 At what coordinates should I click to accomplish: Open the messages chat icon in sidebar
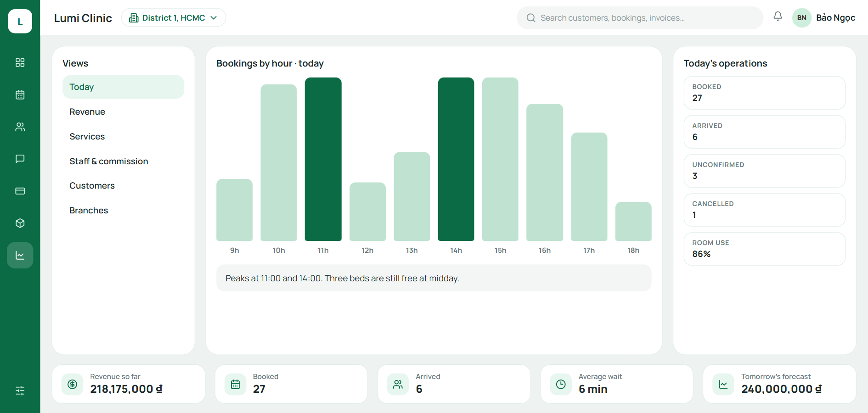pyautogui.click(x=20, y=159)
